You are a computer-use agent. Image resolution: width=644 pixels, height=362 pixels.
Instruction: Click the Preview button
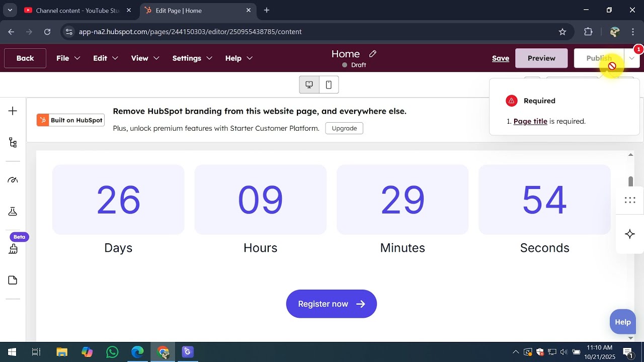click(x=541, y=58)
